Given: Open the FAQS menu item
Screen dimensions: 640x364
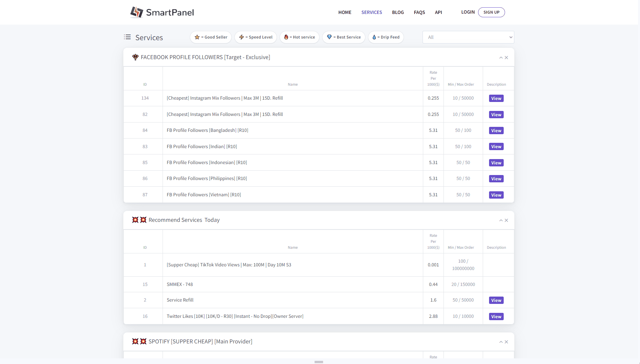Looking at the screenshot, I should [x=419, y=12].
